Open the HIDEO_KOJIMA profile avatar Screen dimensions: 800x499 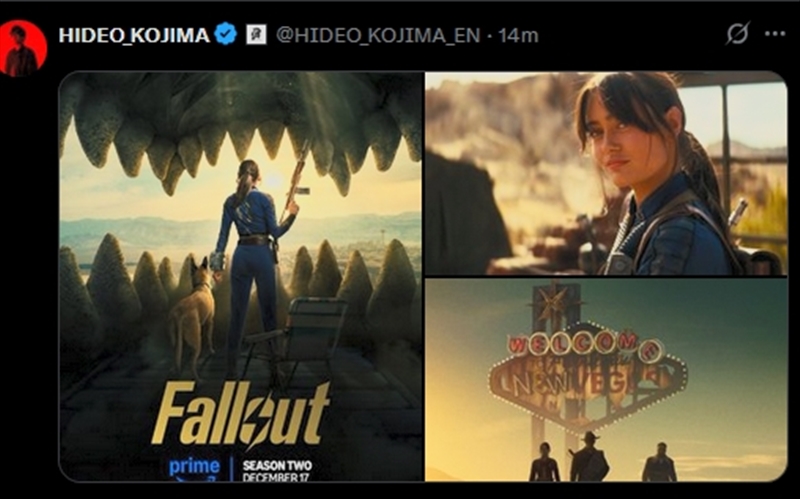coord(23,48)
